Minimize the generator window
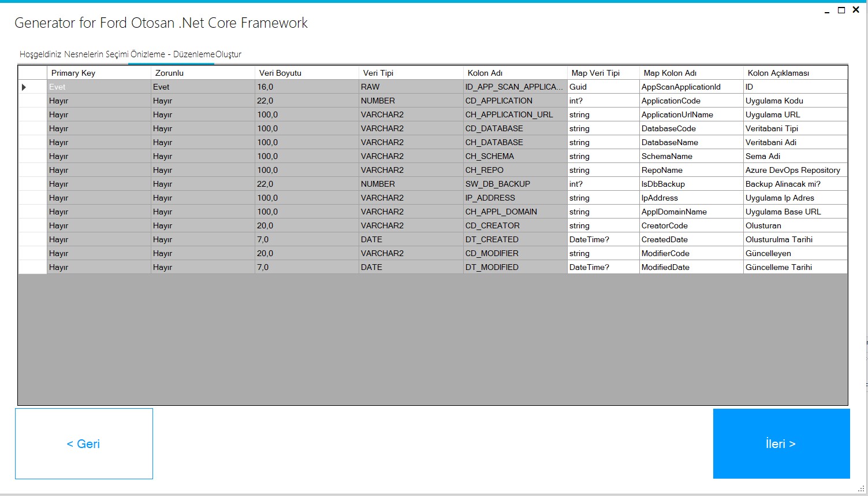This screenshot has width=868, height=496. pyautogui.click(x=827, y=10)
